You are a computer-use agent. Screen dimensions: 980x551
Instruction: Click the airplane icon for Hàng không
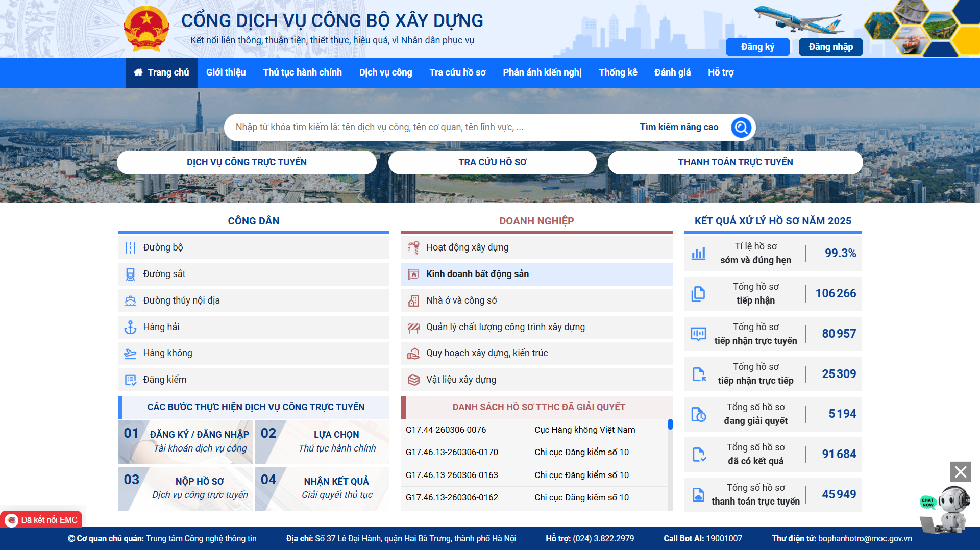pyautogui.click(x=131, y=353)
